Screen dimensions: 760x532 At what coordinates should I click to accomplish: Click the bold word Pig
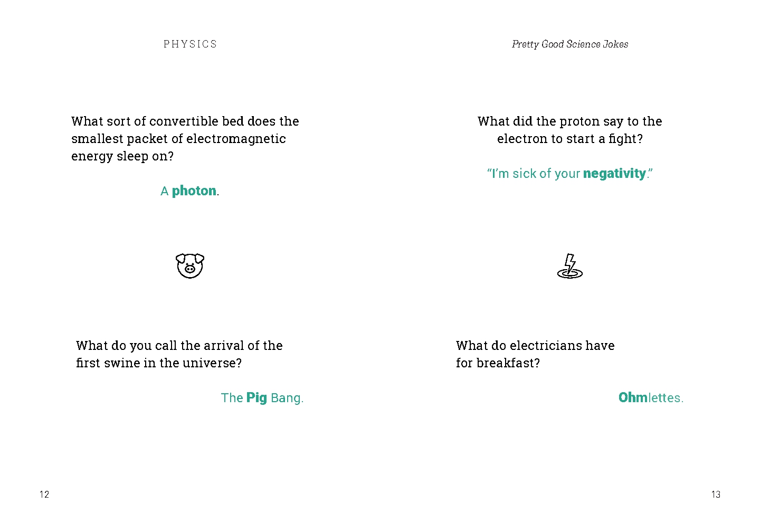click(256, 397)
